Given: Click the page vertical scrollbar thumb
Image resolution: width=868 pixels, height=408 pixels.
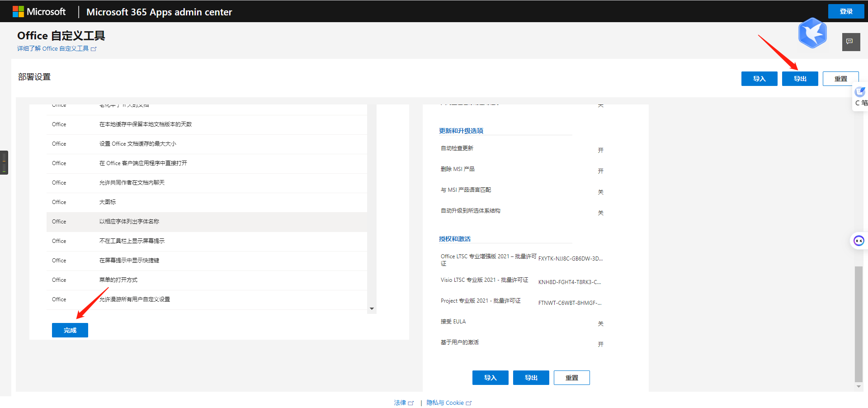Looking at the screenshot, I should pyautogui.click(x=859, y=323).
